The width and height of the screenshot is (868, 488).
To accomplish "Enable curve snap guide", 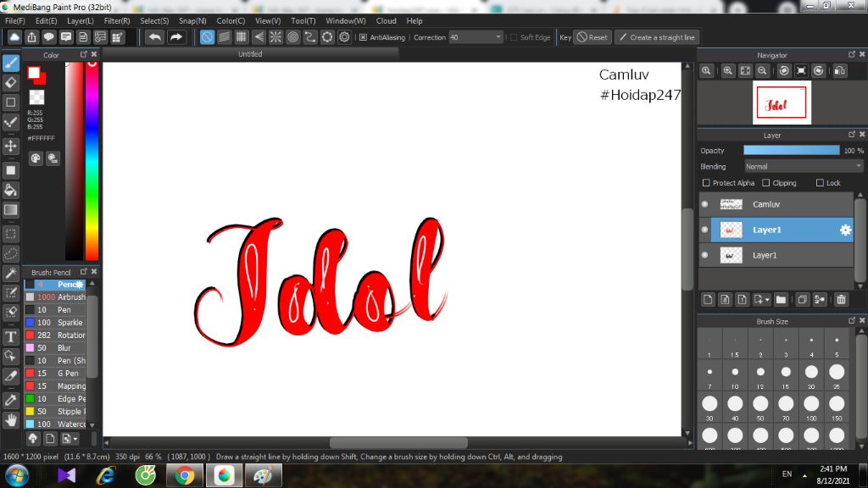I will 310,37.
